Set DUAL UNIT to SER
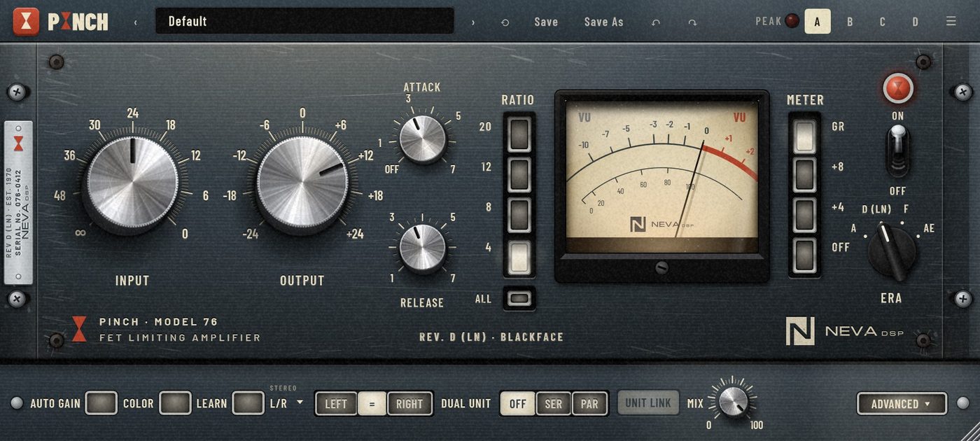 click(x=554, y=404)
